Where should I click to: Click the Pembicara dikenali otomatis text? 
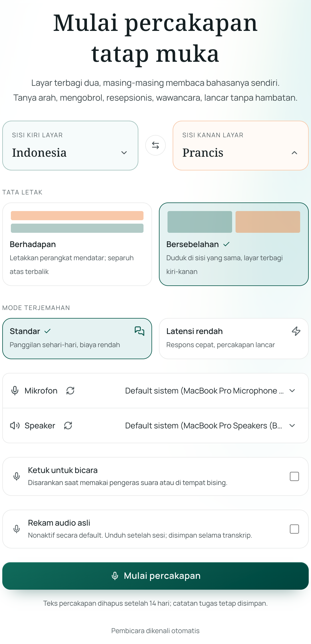coord(155,631)
